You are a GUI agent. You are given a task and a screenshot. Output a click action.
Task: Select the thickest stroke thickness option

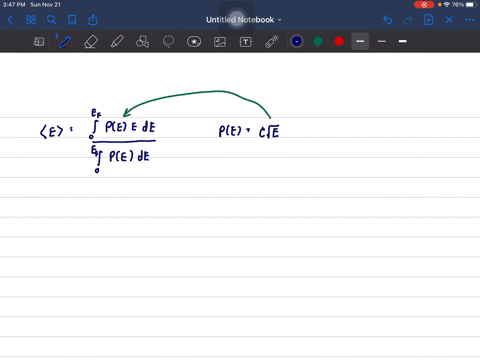[x=403, y=41]
